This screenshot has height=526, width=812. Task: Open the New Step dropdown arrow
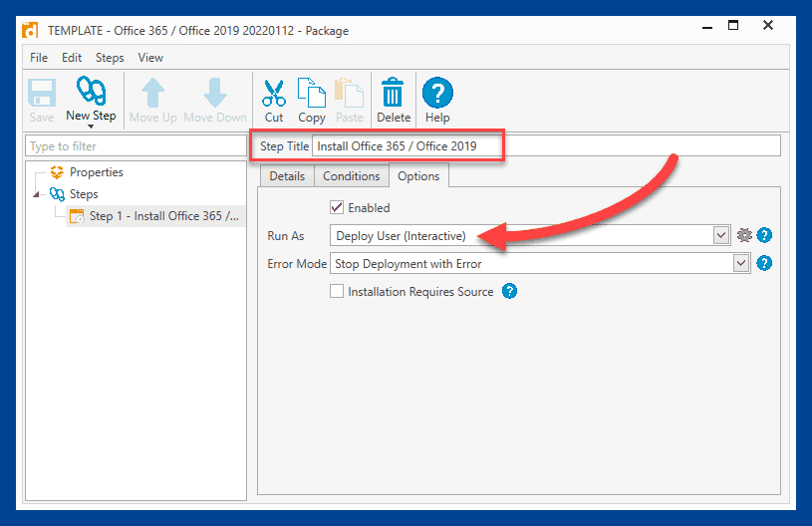click(x=91, y=127)
